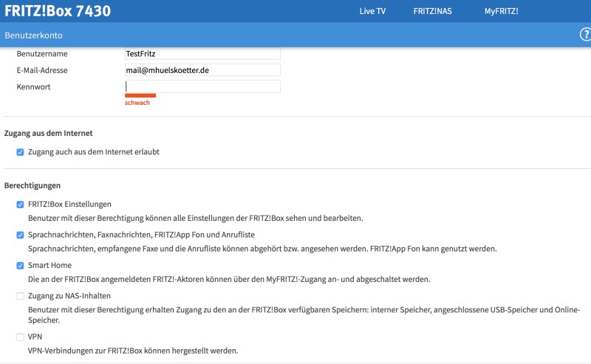Open the help question mark icon
Screen dimensions: 591x364
pyautogui.click(x=585, y=35)
